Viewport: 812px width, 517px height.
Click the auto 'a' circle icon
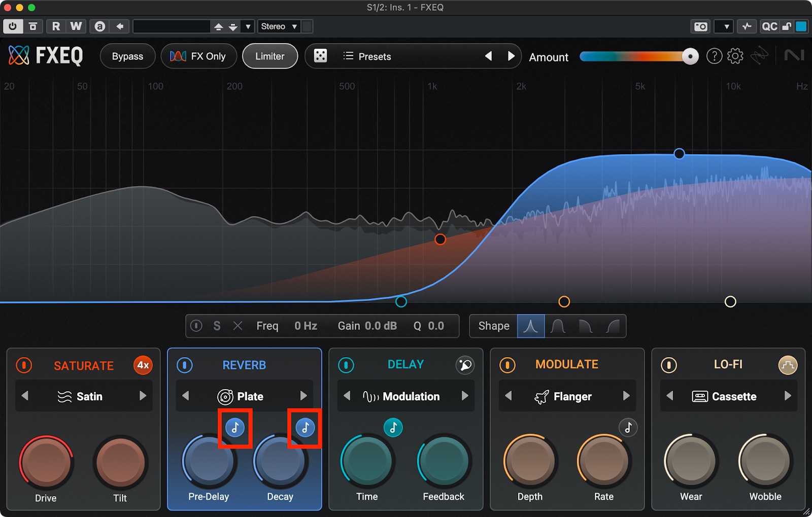(x=100, y=26)
